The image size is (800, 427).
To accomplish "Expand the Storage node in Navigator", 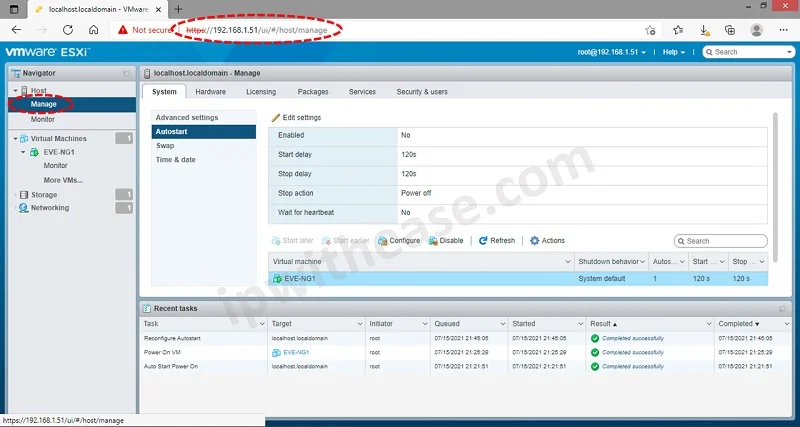I will coord(15,194).
